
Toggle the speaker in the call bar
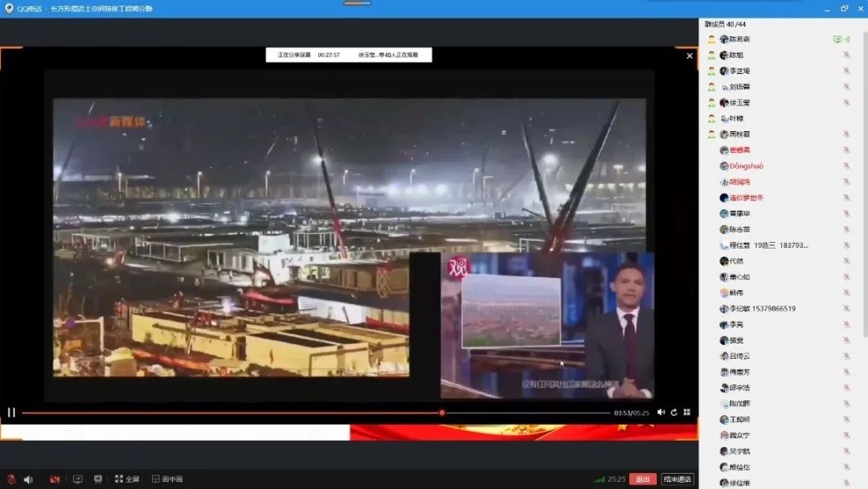coord(28,479)
